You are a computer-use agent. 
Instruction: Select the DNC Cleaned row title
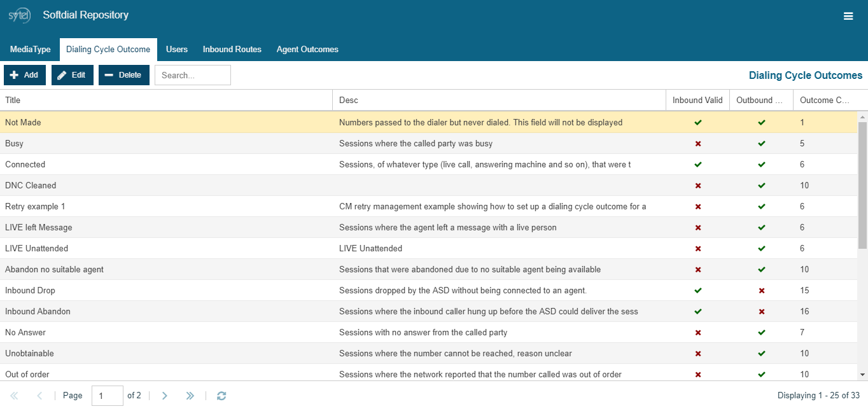31,186
